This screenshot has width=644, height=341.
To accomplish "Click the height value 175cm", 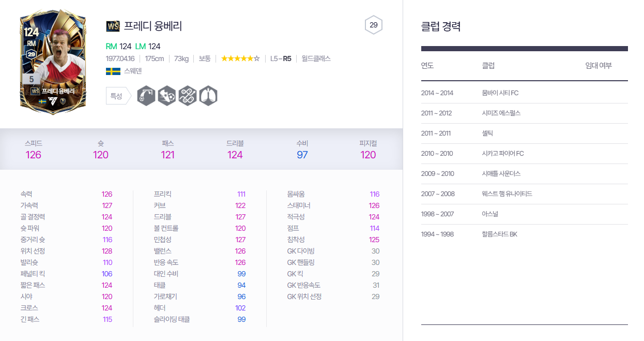I will pyautogui.click(x=155, y=58).
